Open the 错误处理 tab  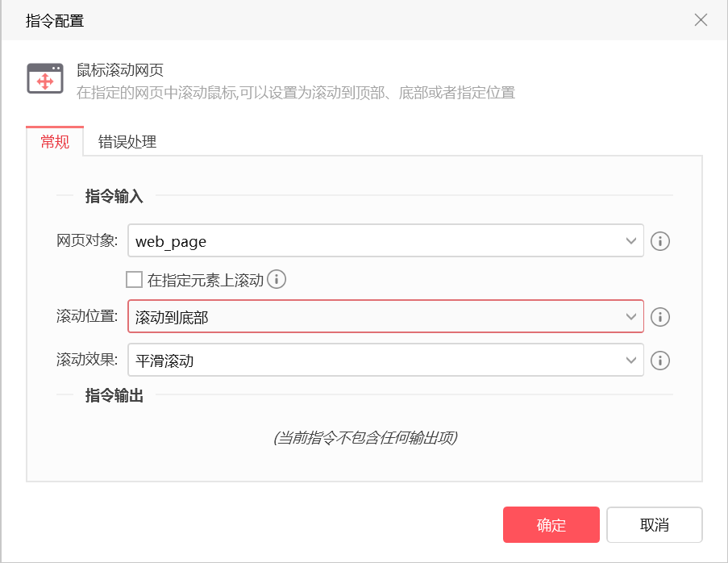tap(127, 142)
